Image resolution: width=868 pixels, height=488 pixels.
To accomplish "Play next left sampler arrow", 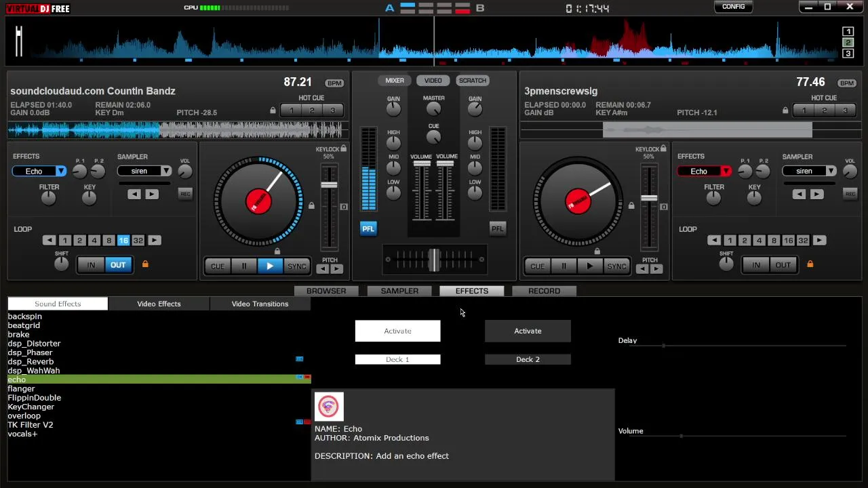I will pos(151,195).
